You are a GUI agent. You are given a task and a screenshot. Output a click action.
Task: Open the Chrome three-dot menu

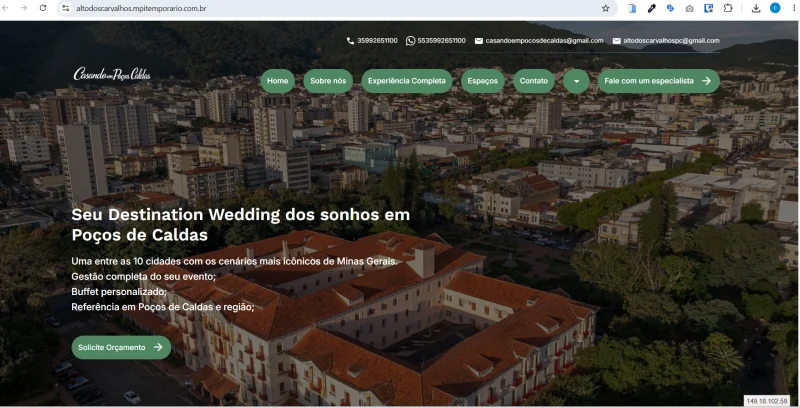coord(794,8)
